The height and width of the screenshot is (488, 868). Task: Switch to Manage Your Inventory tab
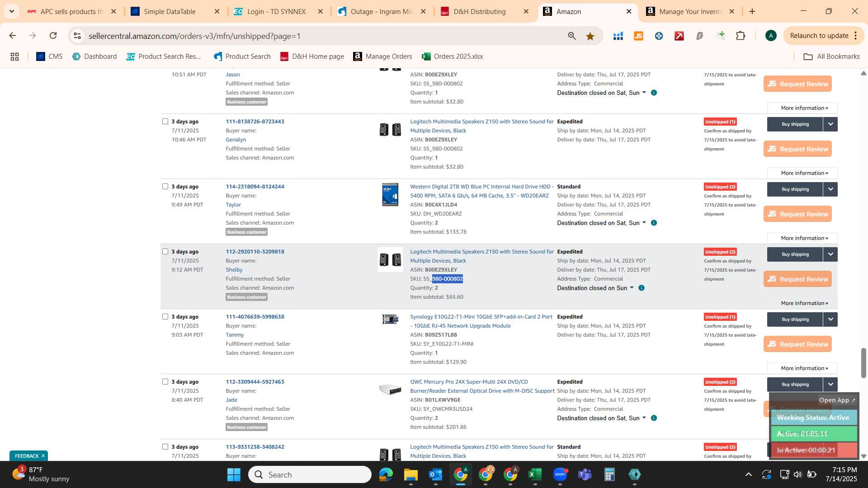tap(691, 11)
